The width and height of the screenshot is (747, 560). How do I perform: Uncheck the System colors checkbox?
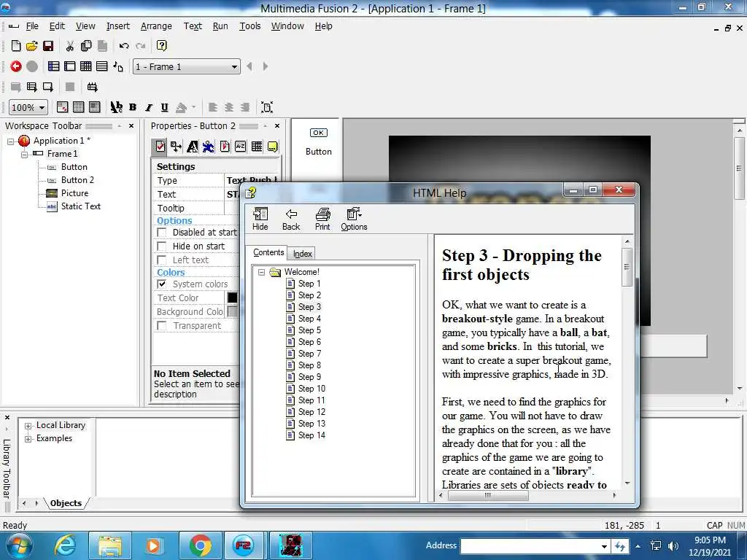[x=162, y=284]
